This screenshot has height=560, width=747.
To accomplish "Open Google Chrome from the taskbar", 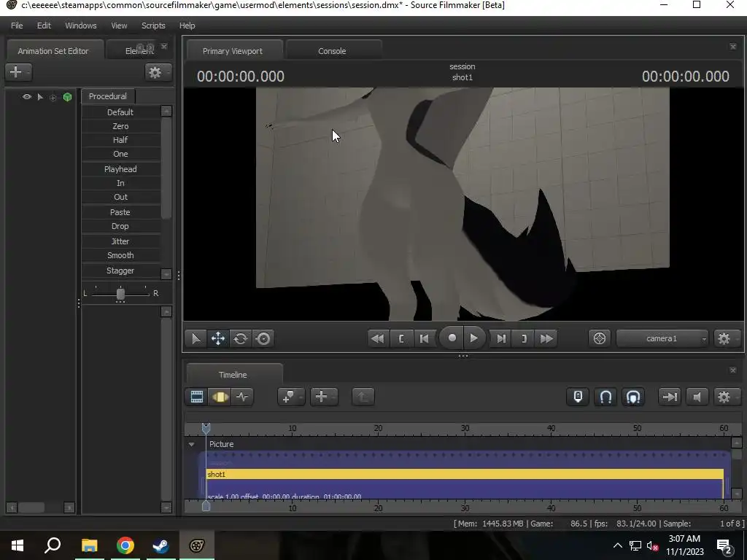I will pos(125,545).
